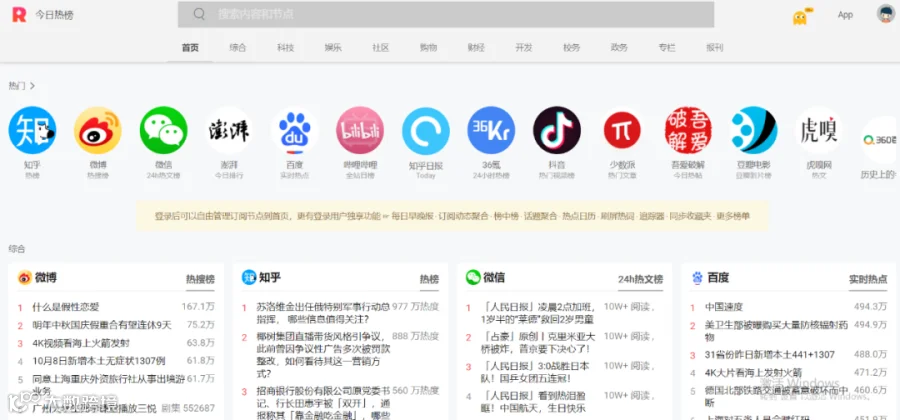Open the Huxiu (虎嗅) icon
Screen dimensions: 900x420
(x=819, y=130)
